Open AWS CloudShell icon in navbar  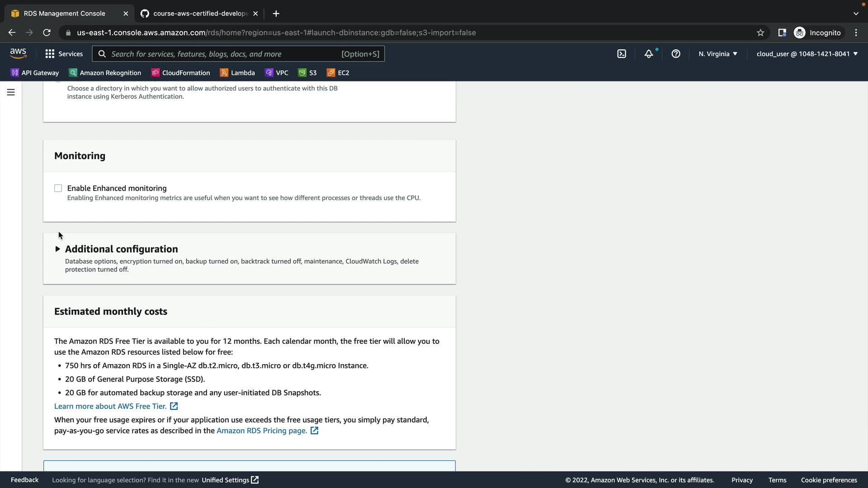[622, 54]
